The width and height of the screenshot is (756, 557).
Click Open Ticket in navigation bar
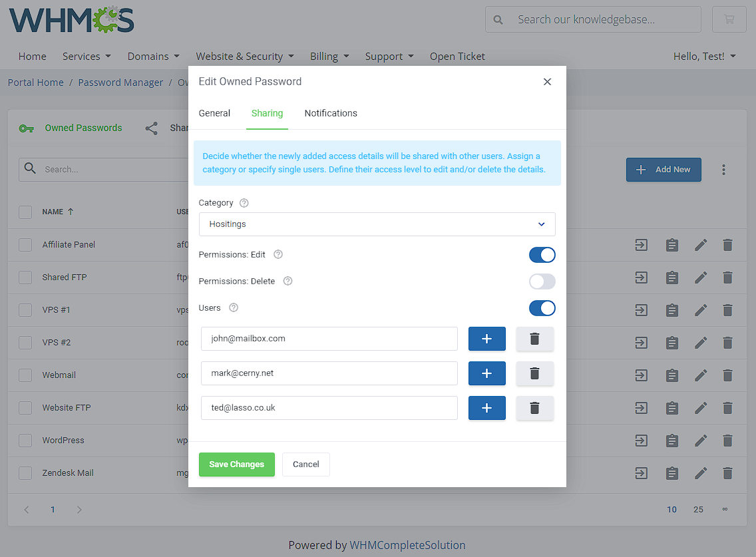tap(457, 57)
